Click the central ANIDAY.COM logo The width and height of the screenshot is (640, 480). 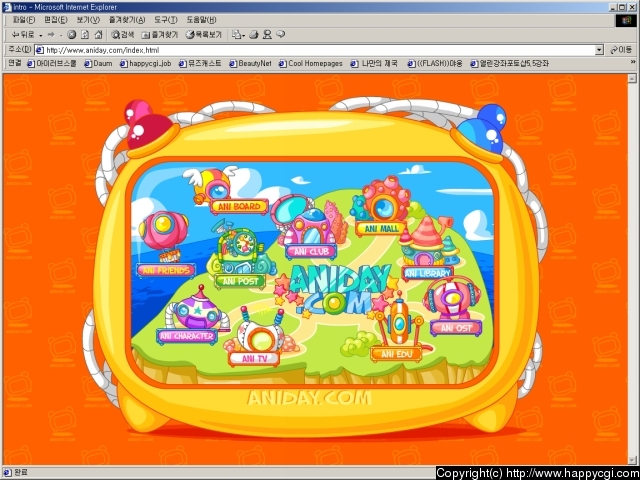point(338,291)
